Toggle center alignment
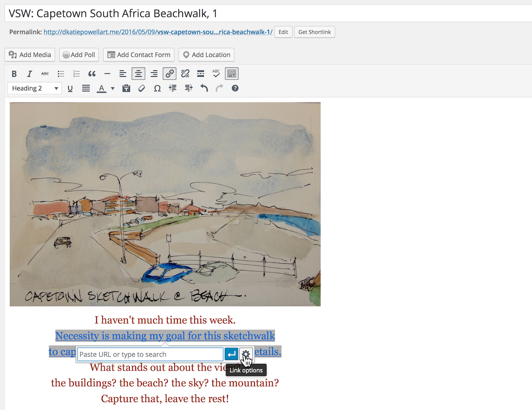The image size is (532, 410). [x=138, y=74]
